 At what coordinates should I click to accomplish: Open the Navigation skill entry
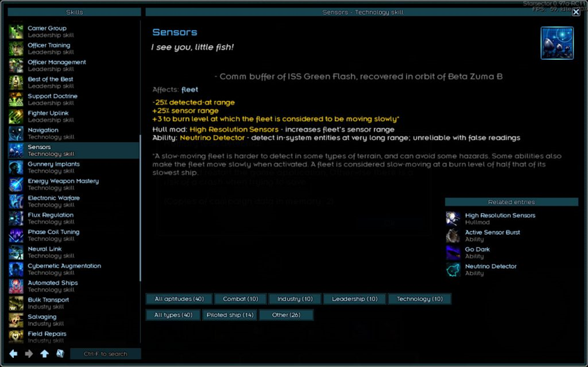coord(43,130)
